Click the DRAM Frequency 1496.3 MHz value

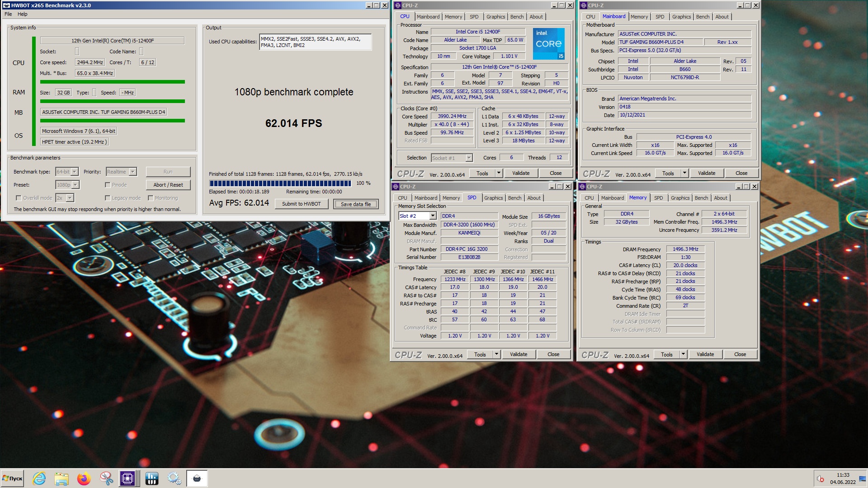[685, 249]
